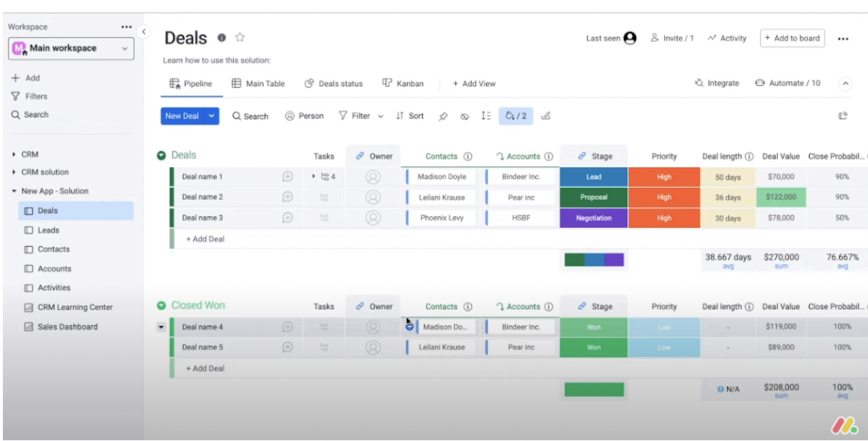Viewport: 868px width, 441px height.
Task: Switch to the Pipeline view tab
Action: pos(191,83)
